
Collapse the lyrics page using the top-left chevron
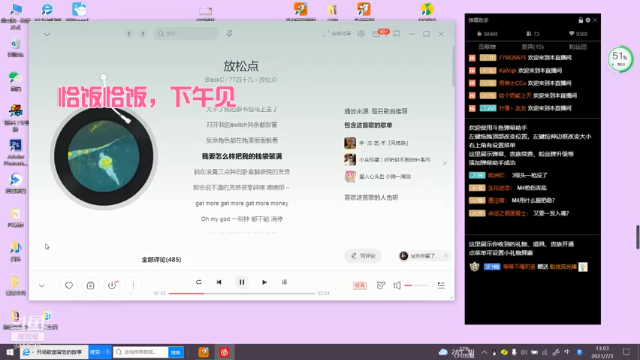pos(47,34)
